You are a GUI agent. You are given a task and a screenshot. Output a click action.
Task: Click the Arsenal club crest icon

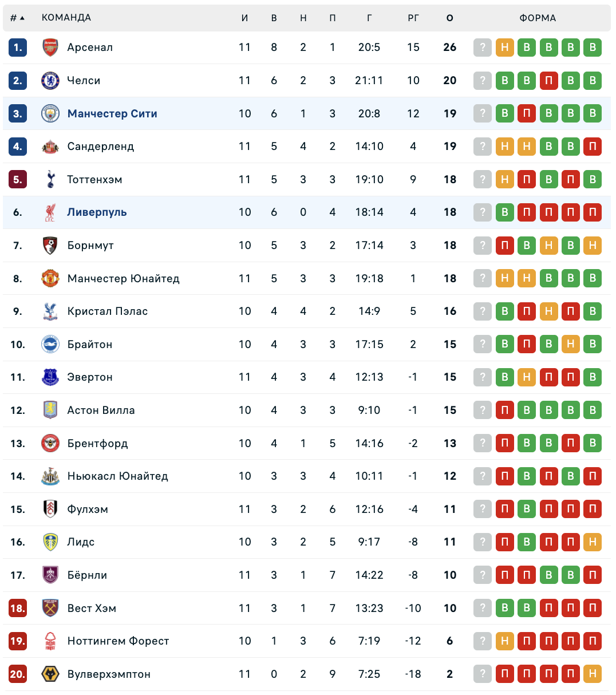(50, 48)
